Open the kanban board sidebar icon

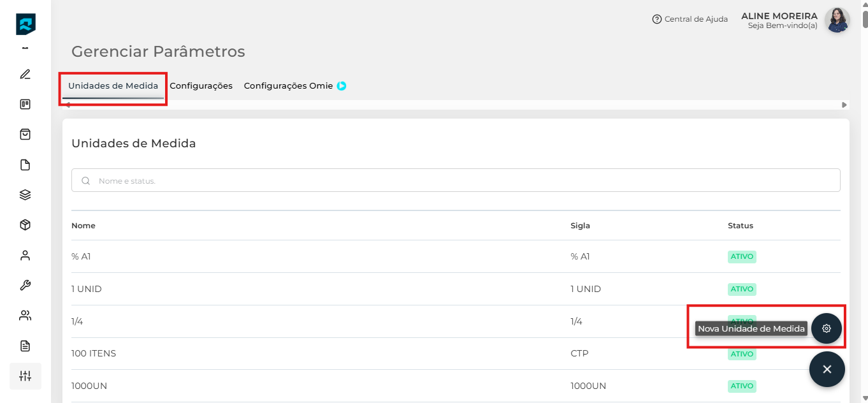[25, 104]
